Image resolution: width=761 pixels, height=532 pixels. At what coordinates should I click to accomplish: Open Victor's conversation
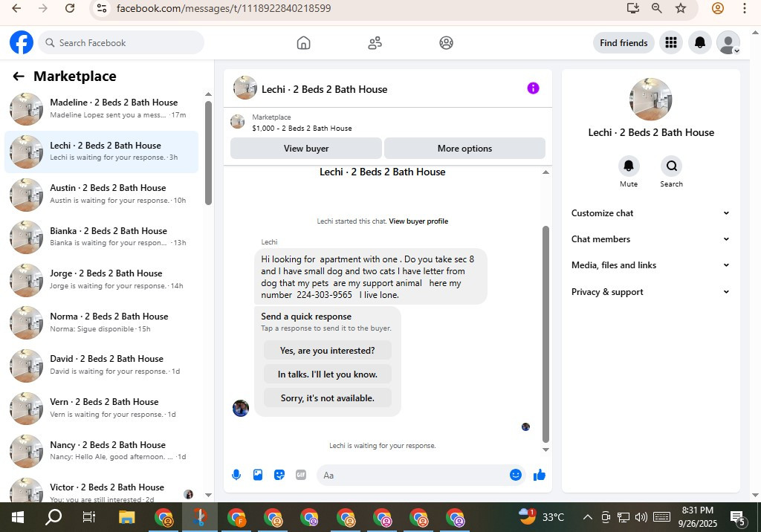[101, 490]
